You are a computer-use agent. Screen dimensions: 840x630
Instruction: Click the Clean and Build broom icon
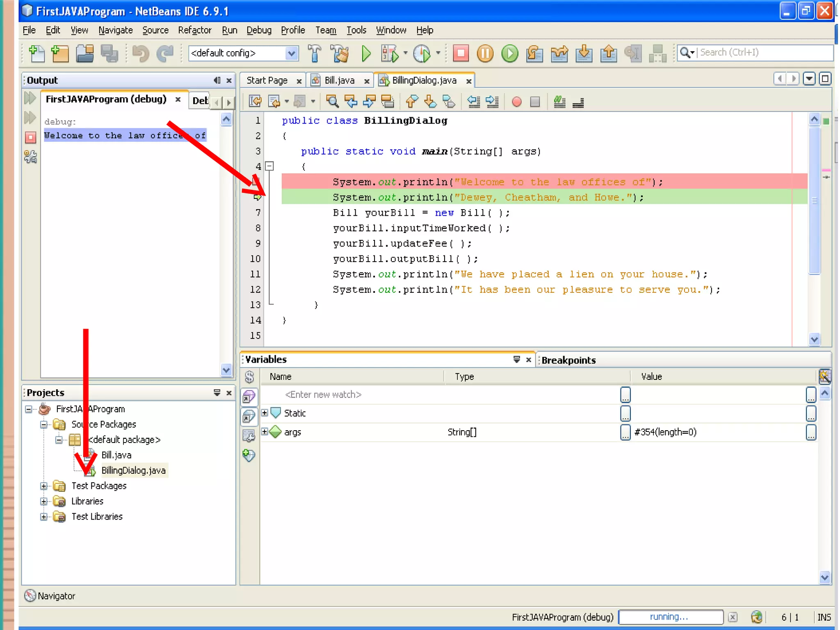point(340,53)
